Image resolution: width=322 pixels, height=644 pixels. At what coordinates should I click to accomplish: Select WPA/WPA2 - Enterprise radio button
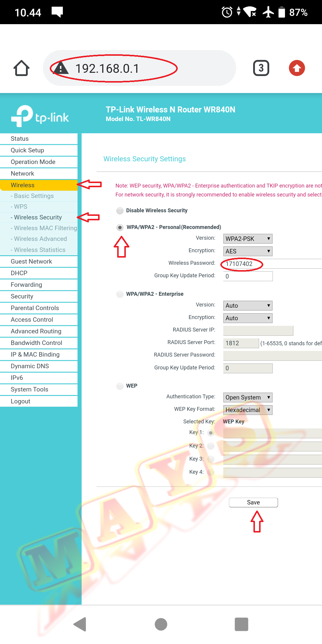120,294
